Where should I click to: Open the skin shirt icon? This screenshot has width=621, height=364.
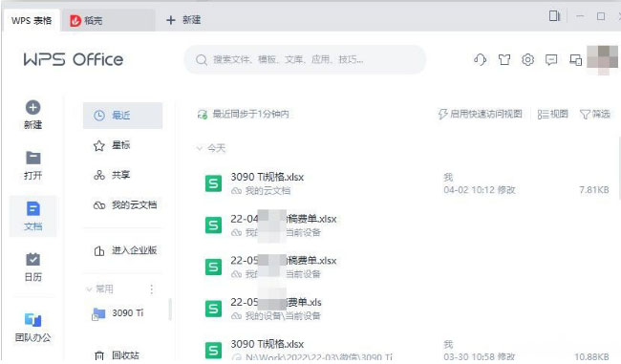point(504,60)
